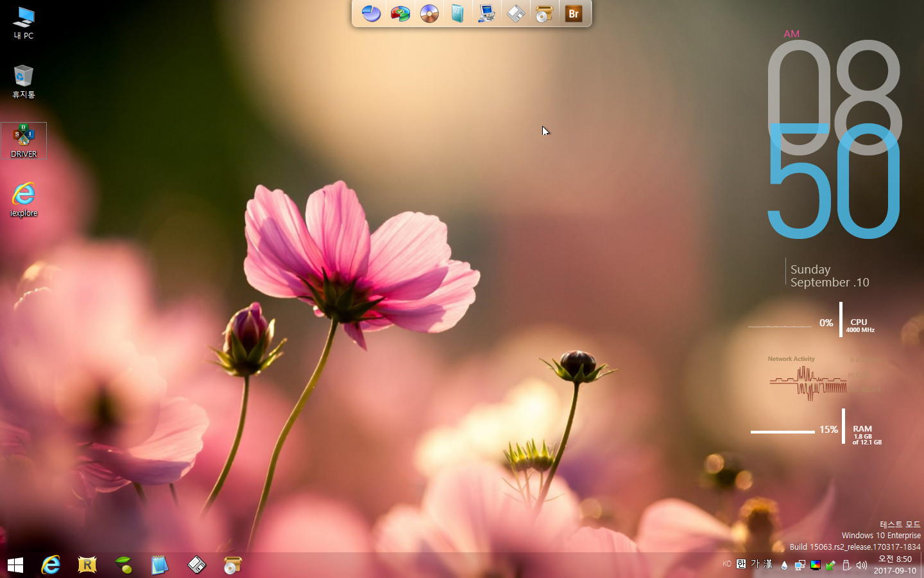Click the teal box dock icon
This screenshot has width=924, height=578.
pyautogui.click(x=458, y=13)
